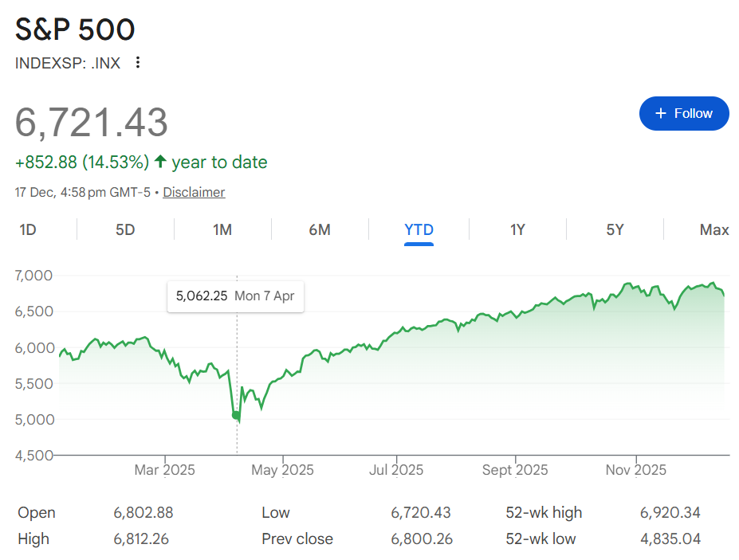The height and width of the screenshot is (560, 739).
Task: Click the 5,062.25 Mon 7 Apr tooltip
Action: point(235,296)
